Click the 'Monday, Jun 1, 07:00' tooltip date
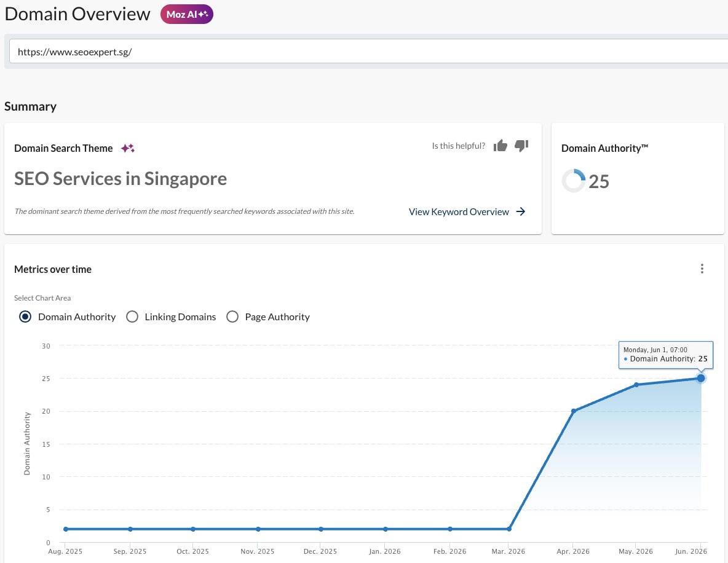Screen dimensions: 728x563 point(655,350)
